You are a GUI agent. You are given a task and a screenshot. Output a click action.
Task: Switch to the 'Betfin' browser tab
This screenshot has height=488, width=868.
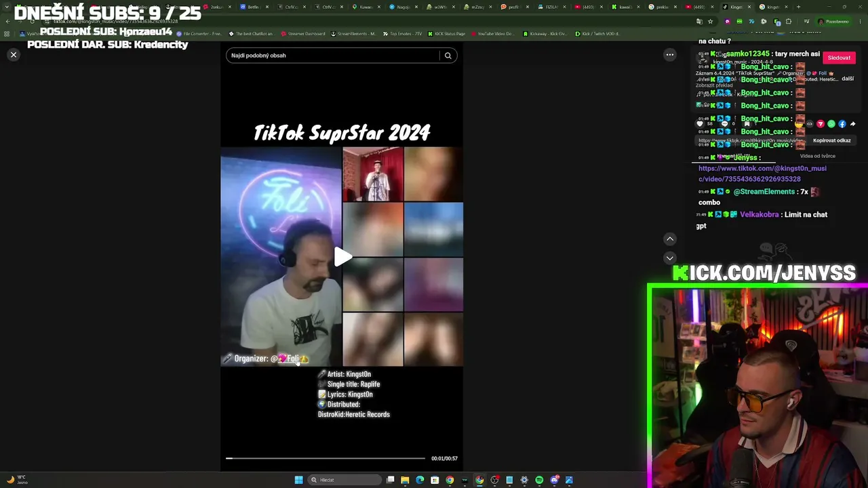coord(253,7)
